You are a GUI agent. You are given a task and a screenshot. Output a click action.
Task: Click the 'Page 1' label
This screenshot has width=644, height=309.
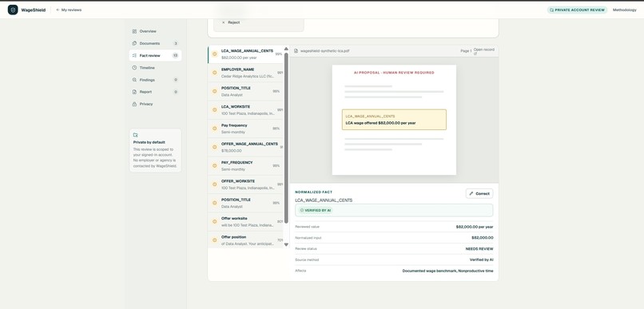pyautogui.click(x=466, y=51)
